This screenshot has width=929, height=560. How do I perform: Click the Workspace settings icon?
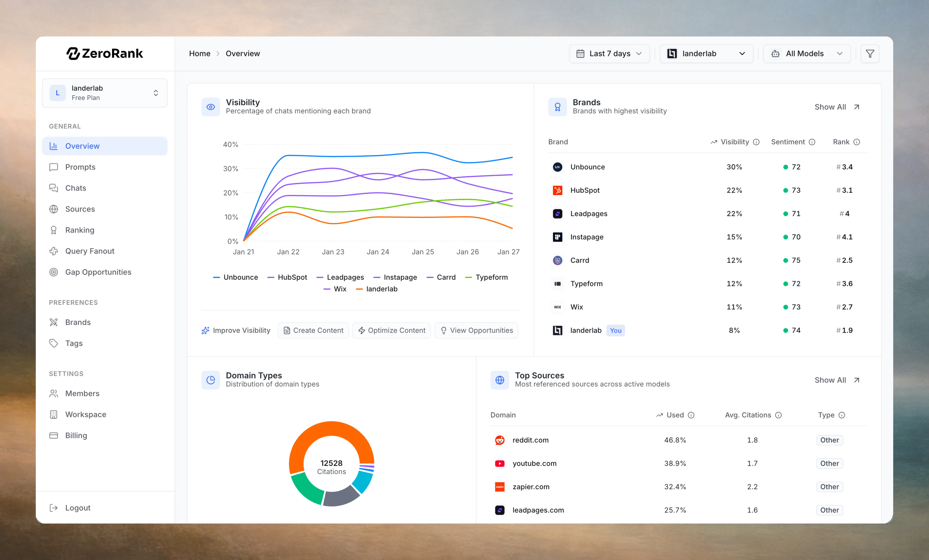tap(54, 414)
